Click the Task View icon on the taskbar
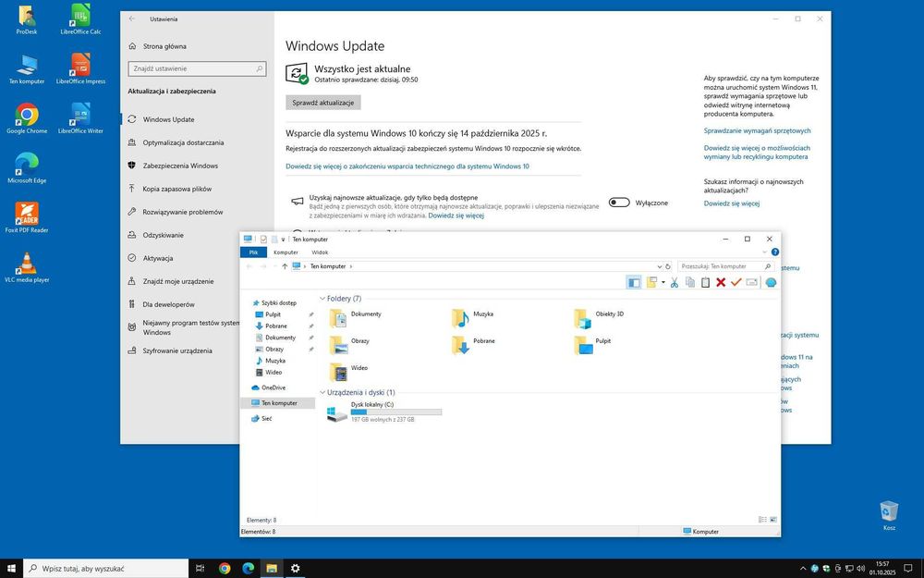This screenshot has height=578, width=924. tap(201, 568)
